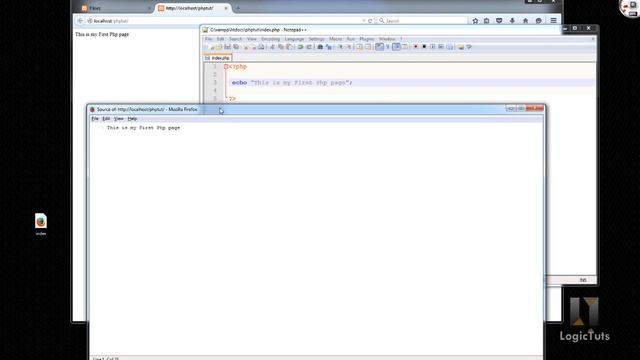Click source line 'This is my First Php page'
This screenshot has width=640, height=360.
click(x=143, y=128)
